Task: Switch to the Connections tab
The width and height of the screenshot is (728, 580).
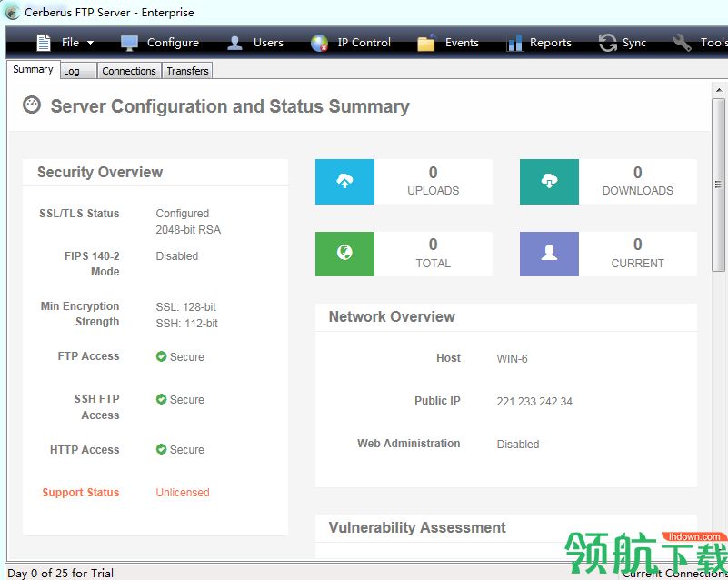Action: [129, 71]
